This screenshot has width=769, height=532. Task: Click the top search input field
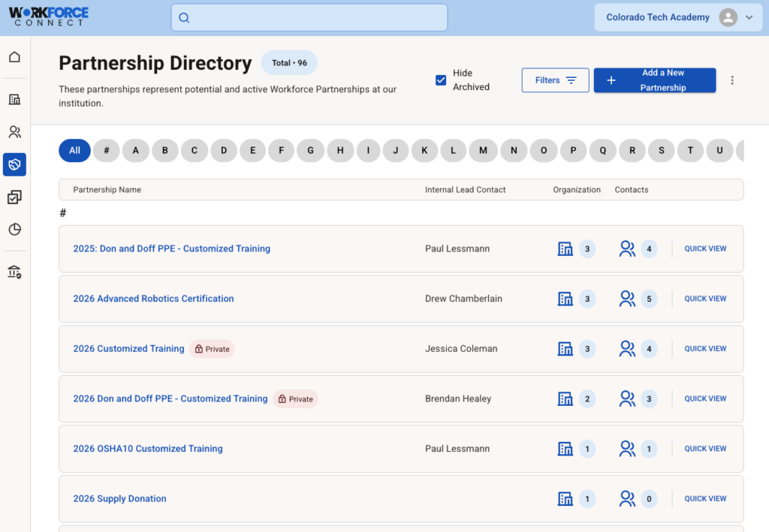[x=309, y=18]
